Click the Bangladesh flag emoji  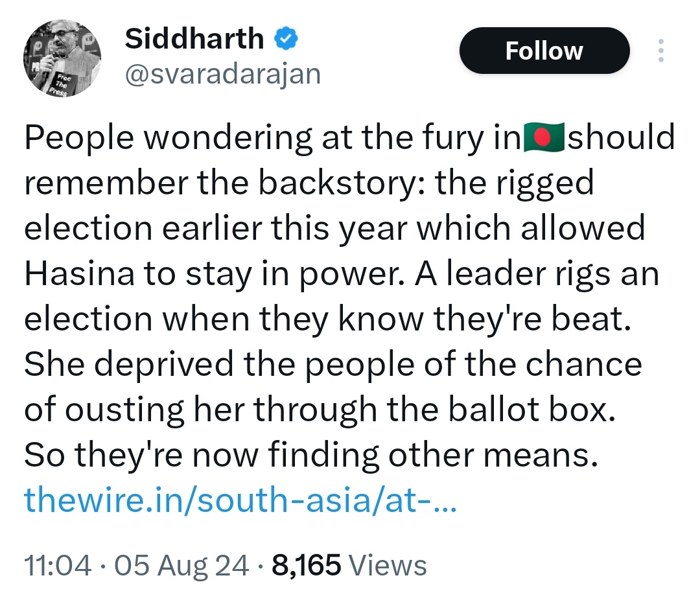[545, 139]
